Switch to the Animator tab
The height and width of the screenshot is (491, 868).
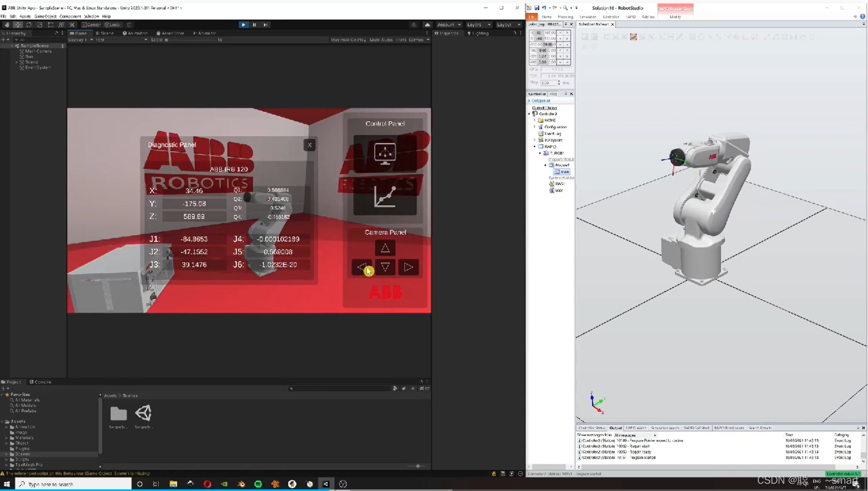tap(204, 33)
